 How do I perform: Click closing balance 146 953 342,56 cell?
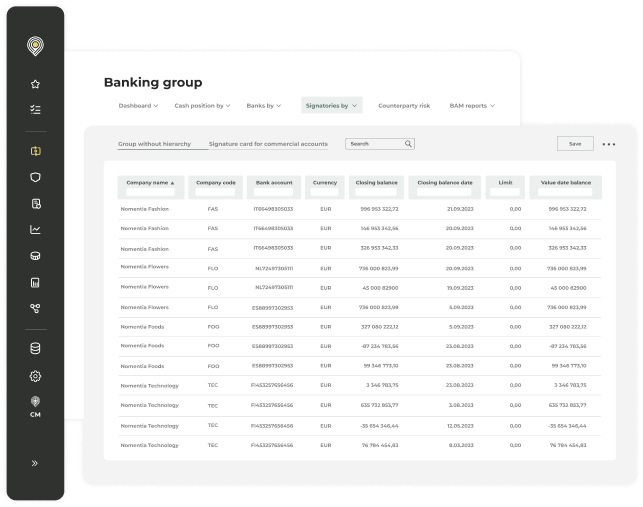click(379, 228)
